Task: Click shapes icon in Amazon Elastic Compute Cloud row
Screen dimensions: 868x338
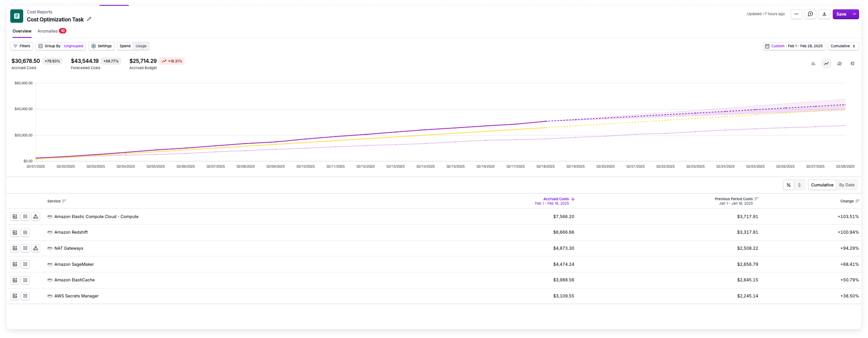Action: 36,217
